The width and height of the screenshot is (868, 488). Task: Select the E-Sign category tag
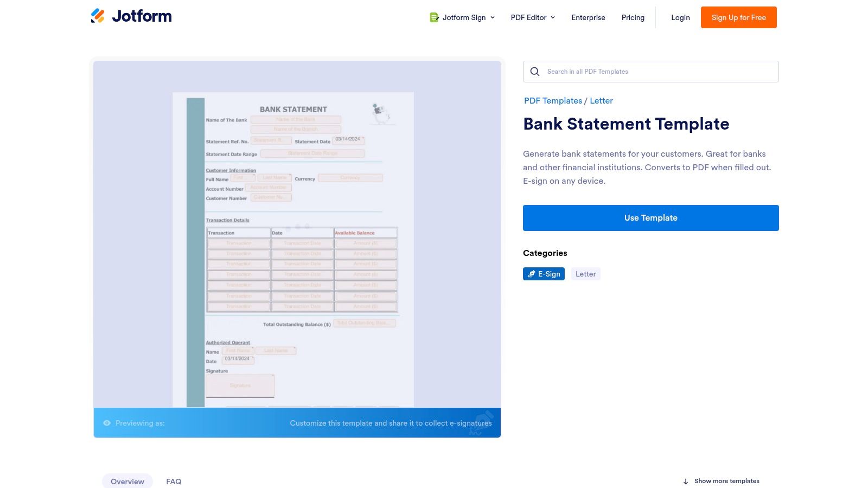pos(544,274)
